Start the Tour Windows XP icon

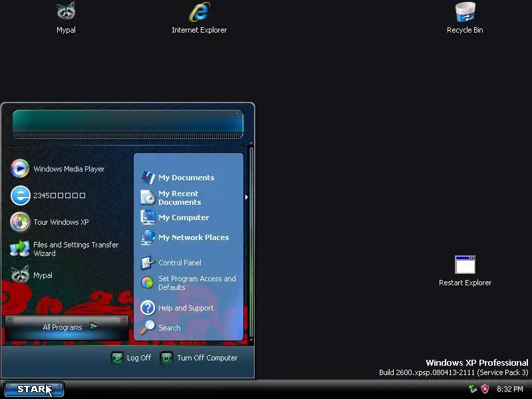[20, 222]
